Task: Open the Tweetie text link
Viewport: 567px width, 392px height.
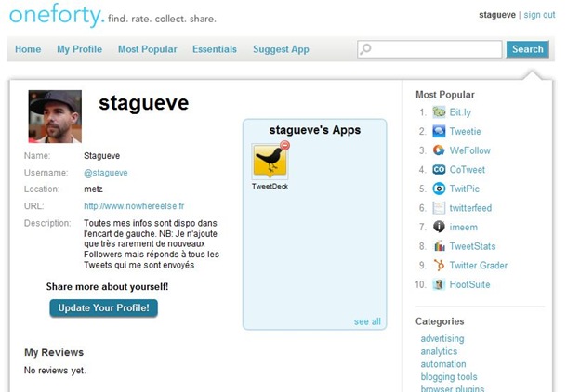Action: click(x=465, y=131)
